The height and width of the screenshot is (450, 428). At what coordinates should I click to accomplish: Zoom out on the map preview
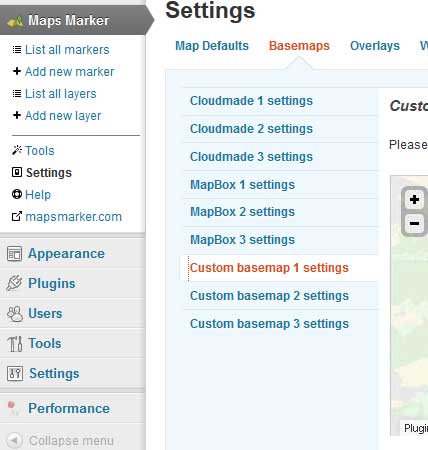[x=414, y=223]
